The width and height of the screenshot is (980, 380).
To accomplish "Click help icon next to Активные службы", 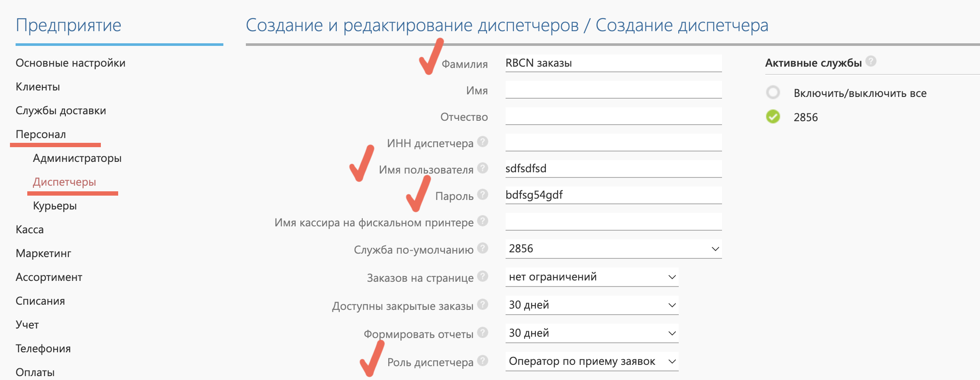I will pos(871,61).
